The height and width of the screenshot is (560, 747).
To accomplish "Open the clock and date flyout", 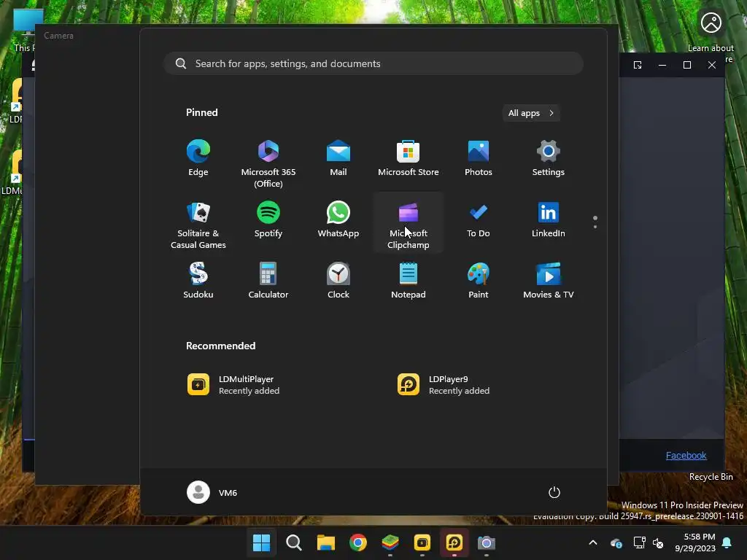I will (695, 542).
